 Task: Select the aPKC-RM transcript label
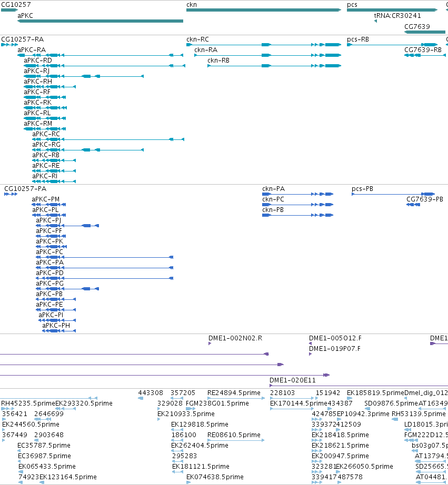38,124
